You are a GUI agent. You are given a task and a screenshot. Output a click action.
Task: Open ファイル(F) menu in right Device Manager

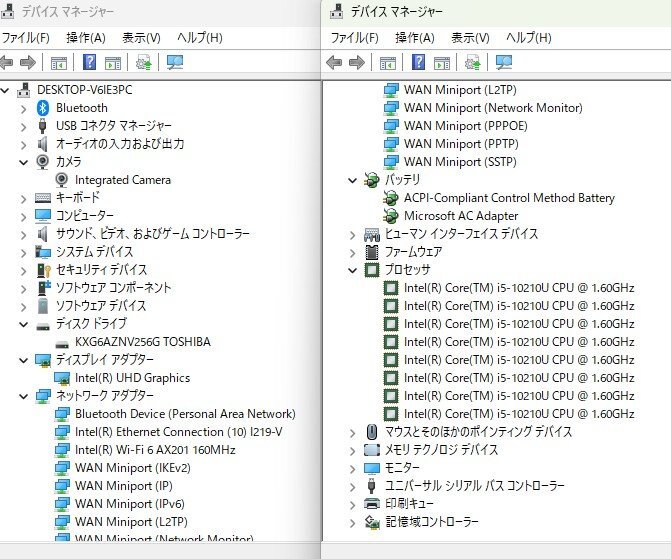[x=355, y=38]
